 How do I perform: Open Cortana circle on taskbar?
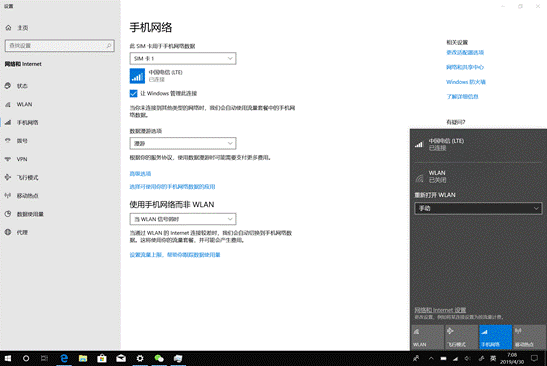pos(26,358)
